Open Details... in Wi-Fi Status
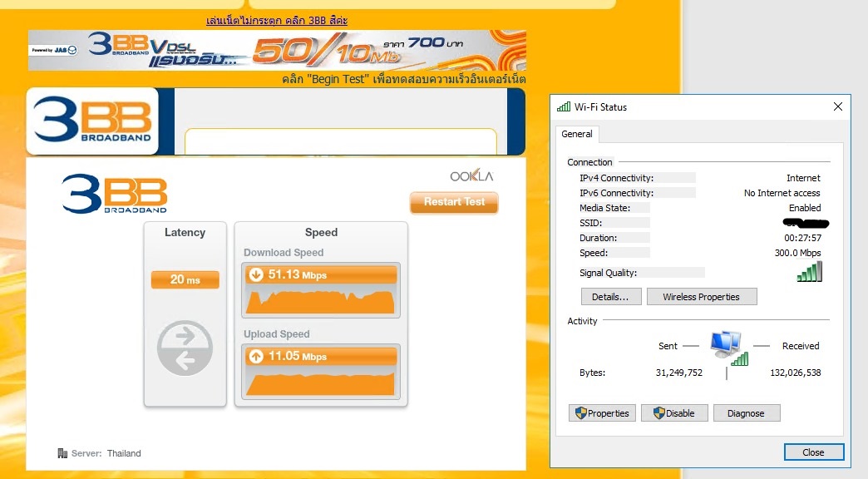868x479 pixels. tap(610, 297)
